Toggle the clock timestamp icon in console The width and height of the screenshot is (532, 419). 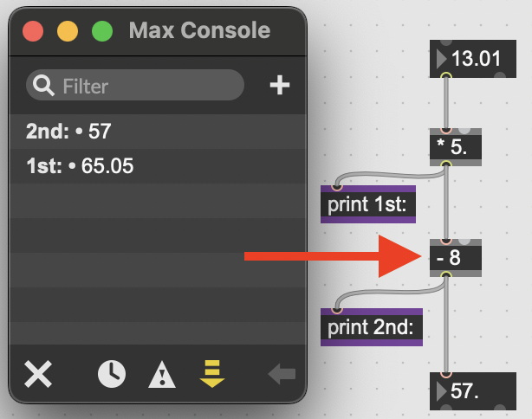point(111,374)
